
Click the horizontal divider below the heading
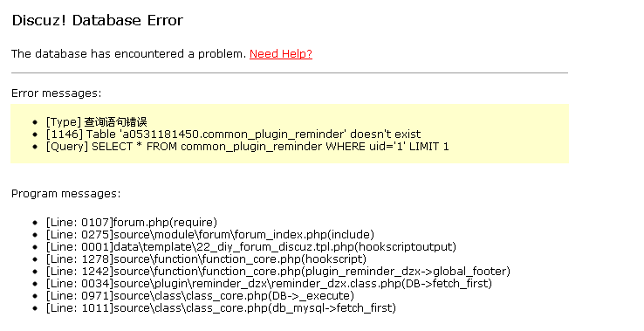pyautogui.click(x=290, y=72)
